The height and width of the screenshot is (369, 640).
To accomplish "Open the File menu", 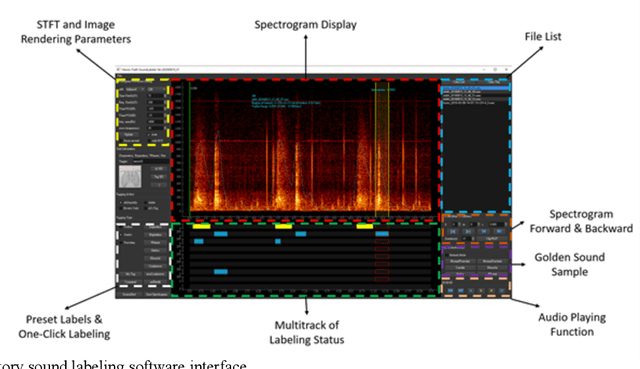I will tap(120, 76).
